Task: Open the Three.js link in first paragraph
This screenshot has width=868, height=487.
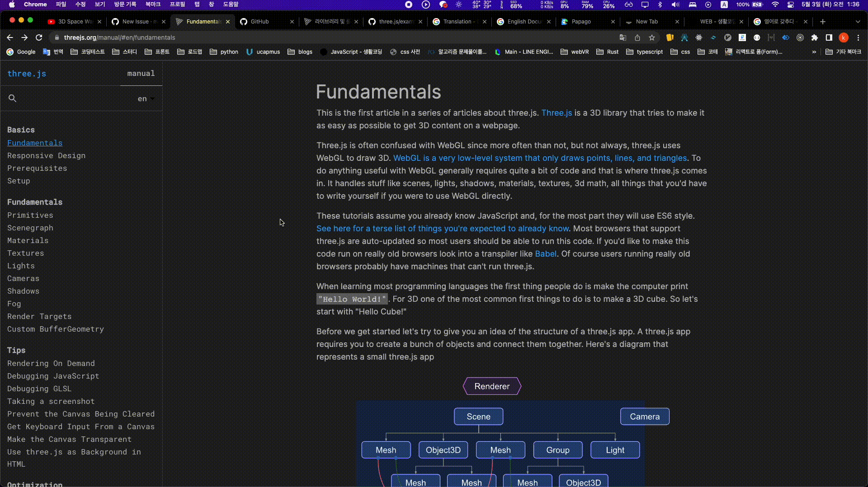Action: pyautogui.click(x=557, y=113)
